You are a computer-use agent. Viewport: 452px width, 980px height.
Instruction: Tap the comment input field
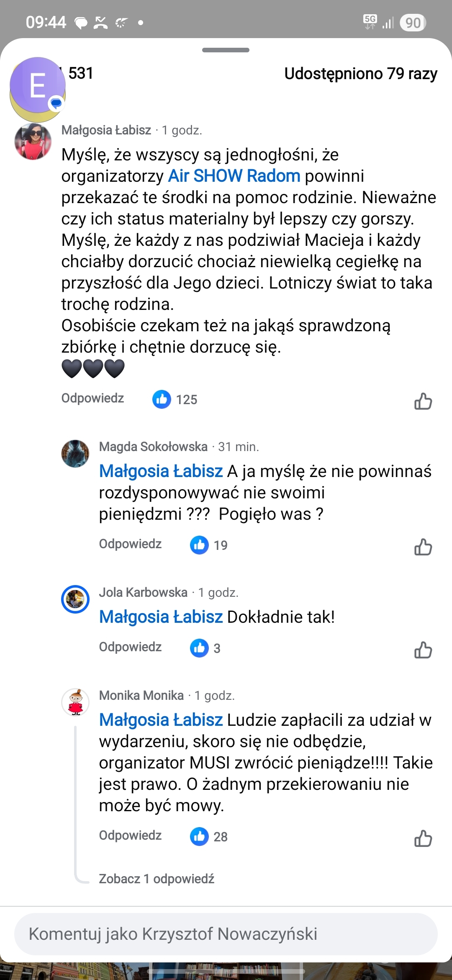[226, 934]
